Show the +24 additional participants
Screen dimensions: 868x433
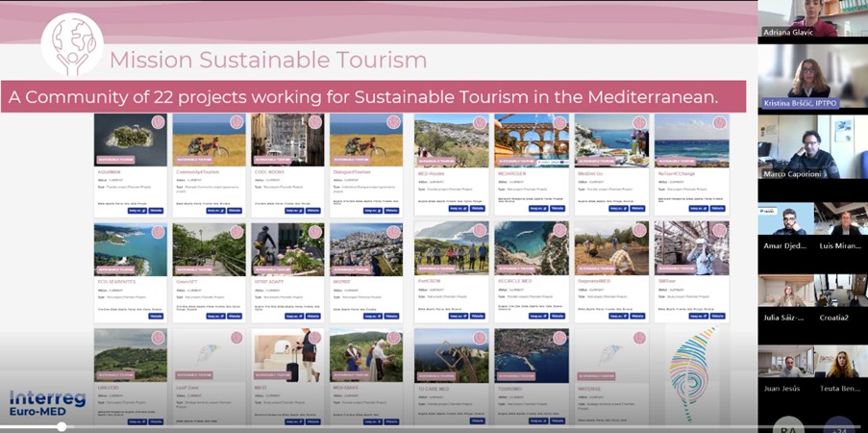click(x=838, y=425)
